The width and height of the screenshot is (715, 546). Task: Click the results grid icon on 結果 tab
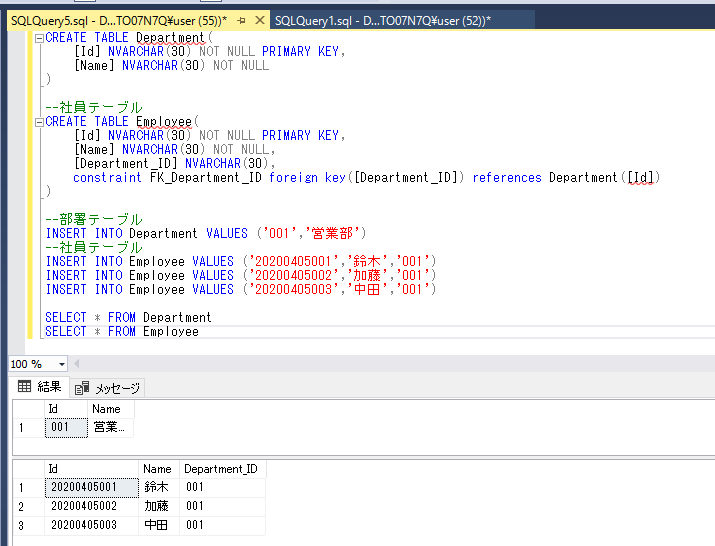24,387
